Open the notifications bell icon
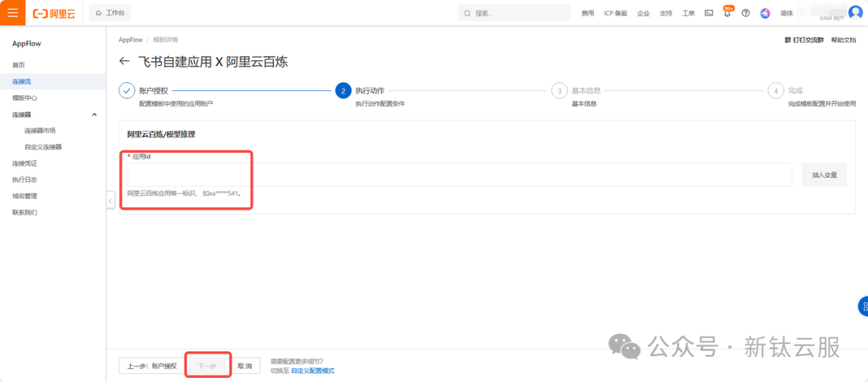Viewport: 868px width, 382px height. (727, 14)
